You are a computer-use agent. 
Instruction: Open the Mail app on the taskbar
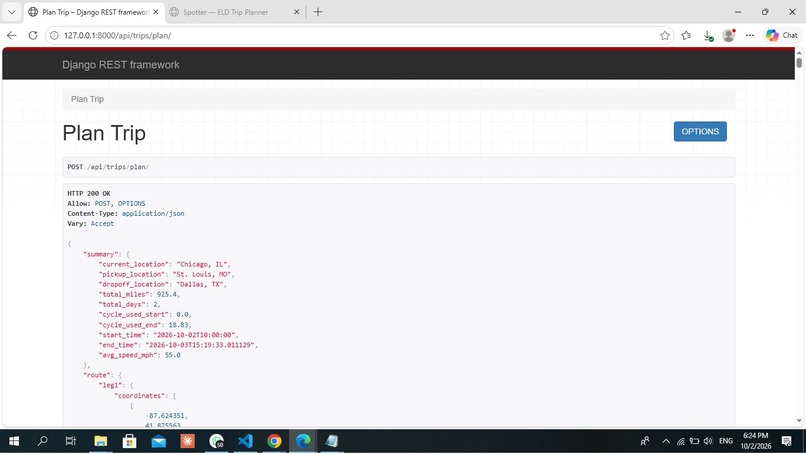pos(159,441)
